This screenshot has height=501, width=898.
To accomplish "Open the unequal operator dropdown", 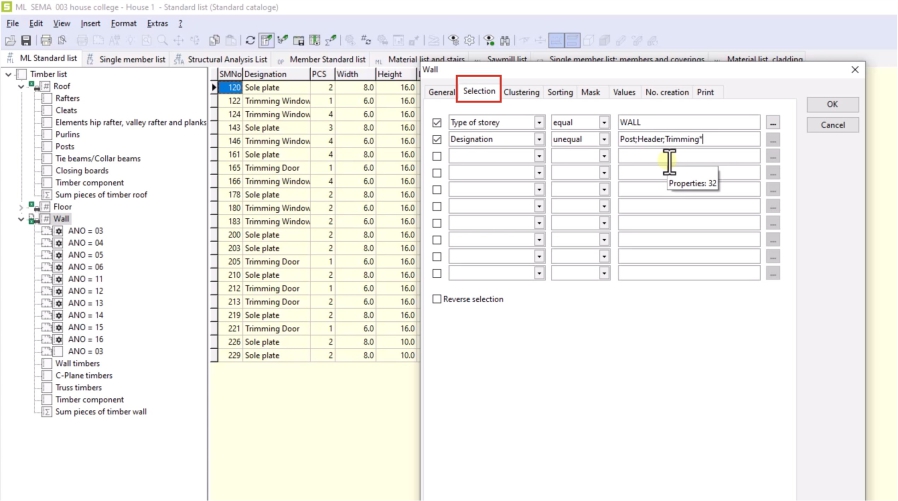I will click(x=604, y=140).
